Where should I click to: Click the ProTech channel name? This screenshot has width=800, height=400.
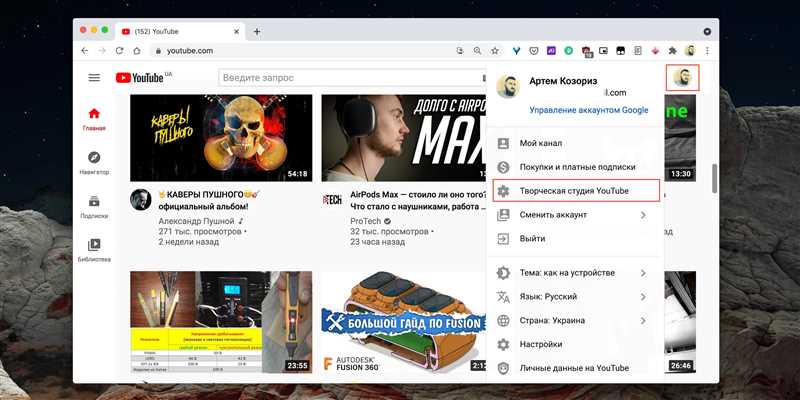point(366,221)
